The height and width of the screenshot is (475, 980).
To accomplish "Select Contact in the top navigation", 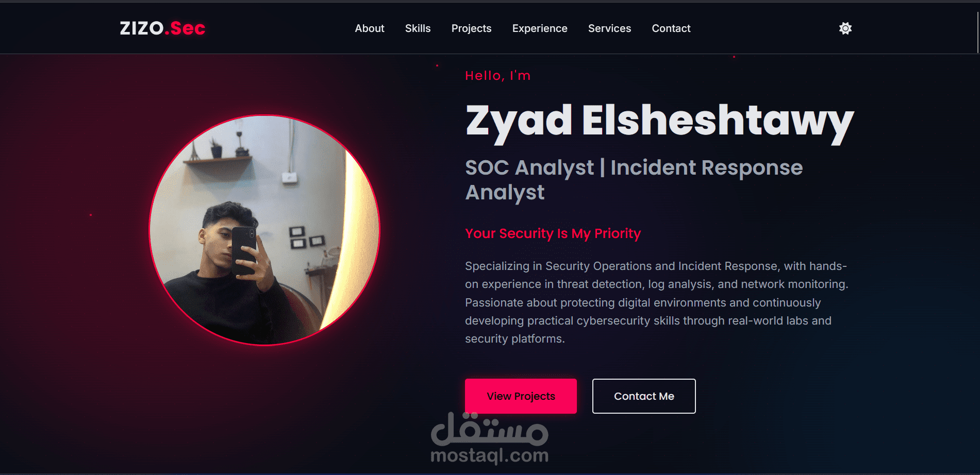I will point(671,28).
